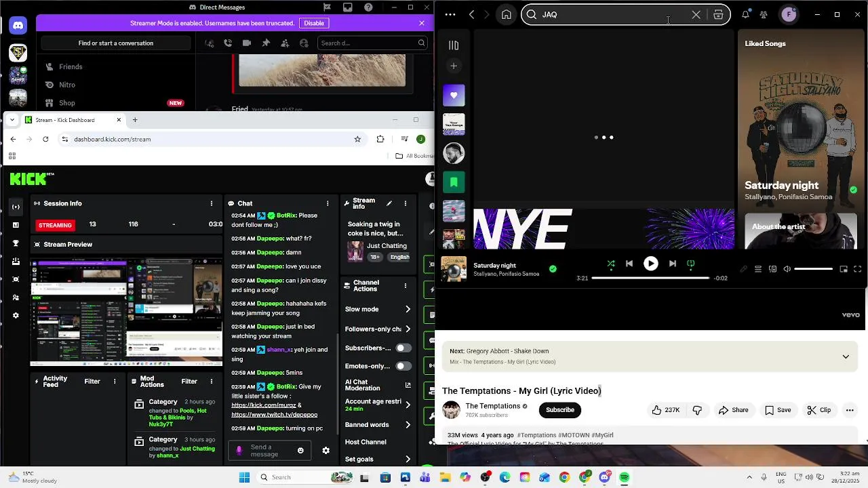Viewport: 868px width, 488px height.
Task: Open Spotify Your Library icon
Action: tap(454, 45)
